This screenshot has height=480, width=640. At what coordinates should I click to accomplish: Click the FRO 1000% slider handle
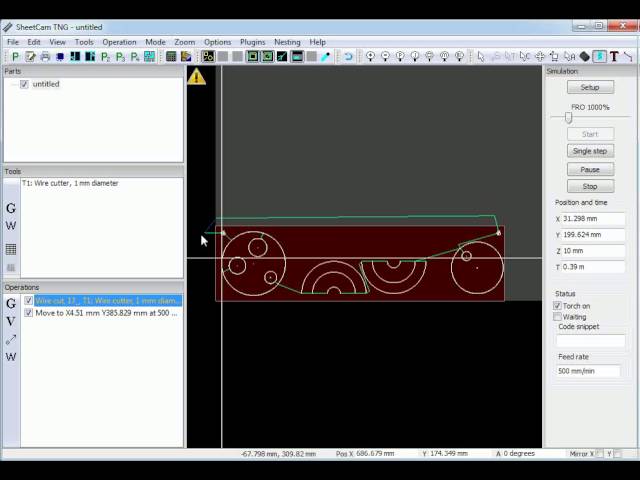coord(569,118)
